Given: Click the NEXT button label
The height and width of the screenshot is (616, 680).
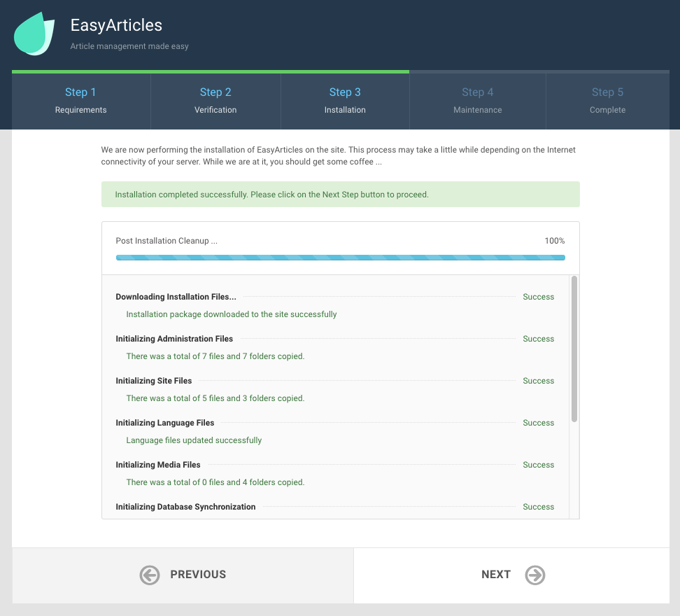Looking at the screenshot, I should 496,575.
